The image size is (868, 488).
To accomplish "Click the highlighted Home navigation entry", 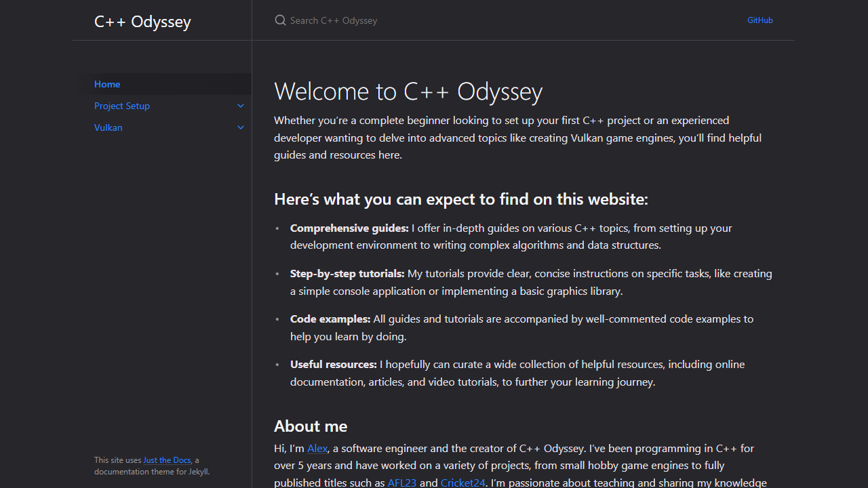I will click(x=107, y=83).
